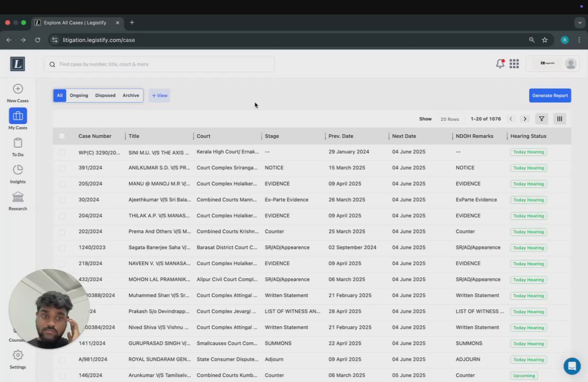
Task: Click Today Hearing badge for 391/2024
Action: [528, 168]
